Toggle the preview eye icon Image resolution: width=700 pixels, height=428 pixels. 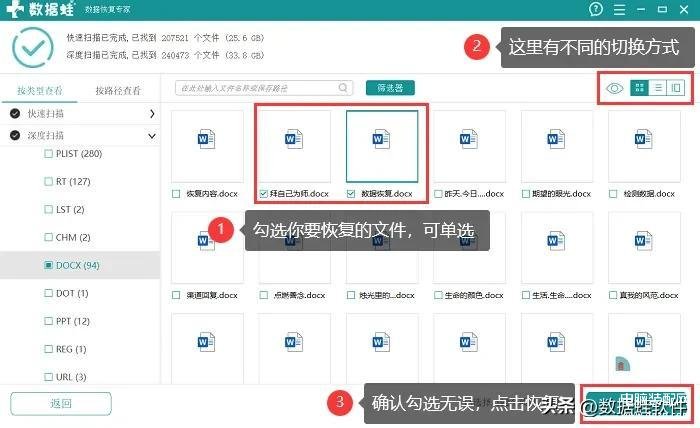click(615, 88)
